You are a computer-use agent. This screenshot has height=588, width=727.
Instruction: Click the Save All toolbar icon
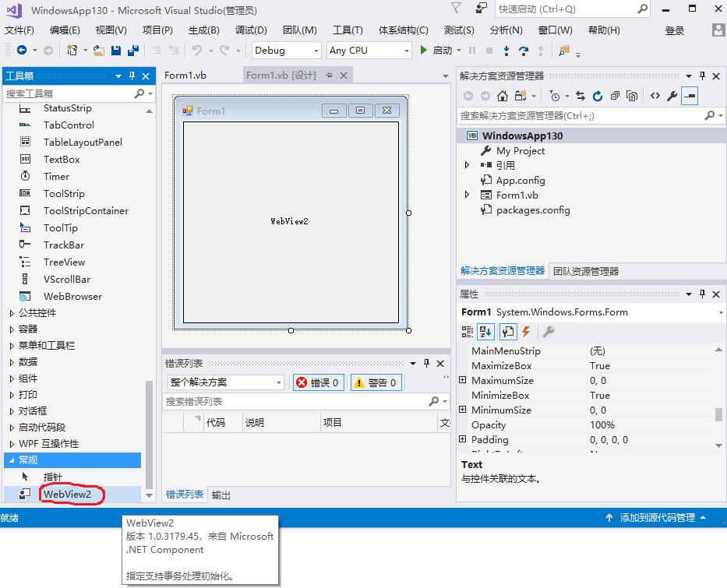click(x=133, y=50)
